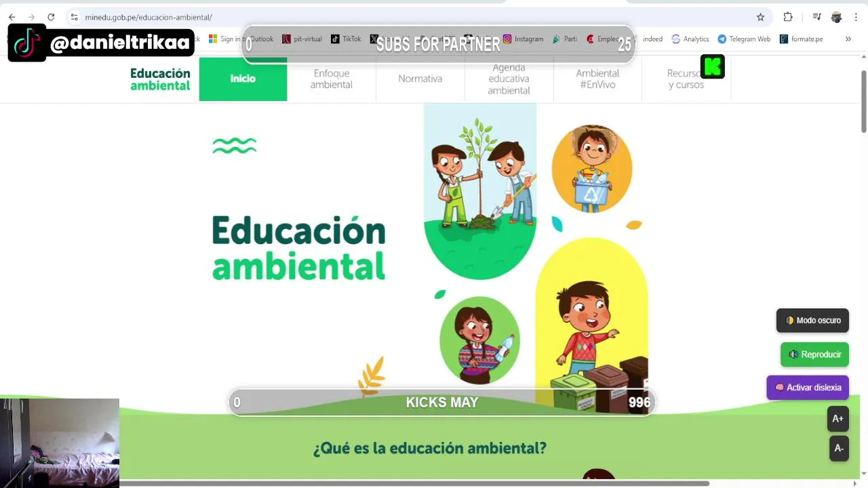The height and width of the screenshot is (488, 868).
Task: Open the Recursos y cursos menu item
Action: coord(686,79)
